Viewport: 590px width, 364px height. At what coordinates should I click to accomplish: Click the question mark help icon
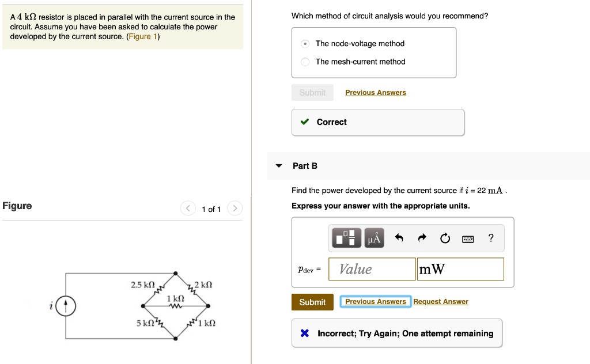click(490, 238)
